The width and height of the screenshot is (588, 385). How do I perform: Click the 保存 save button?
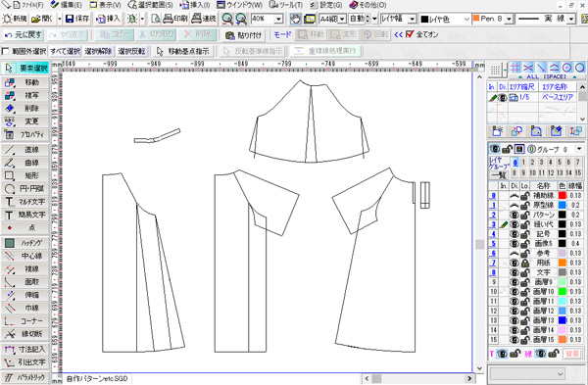[x=77, y=19]
